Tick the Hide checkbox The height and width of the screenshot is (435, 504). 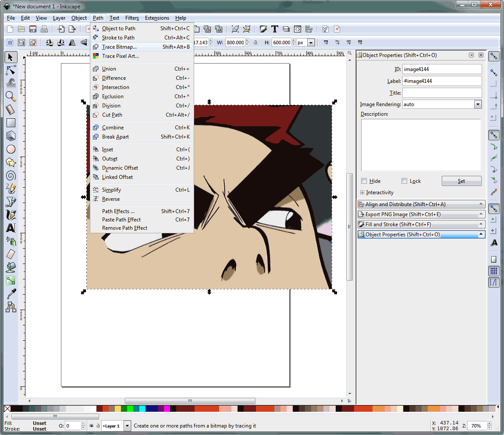pos(364,181)
